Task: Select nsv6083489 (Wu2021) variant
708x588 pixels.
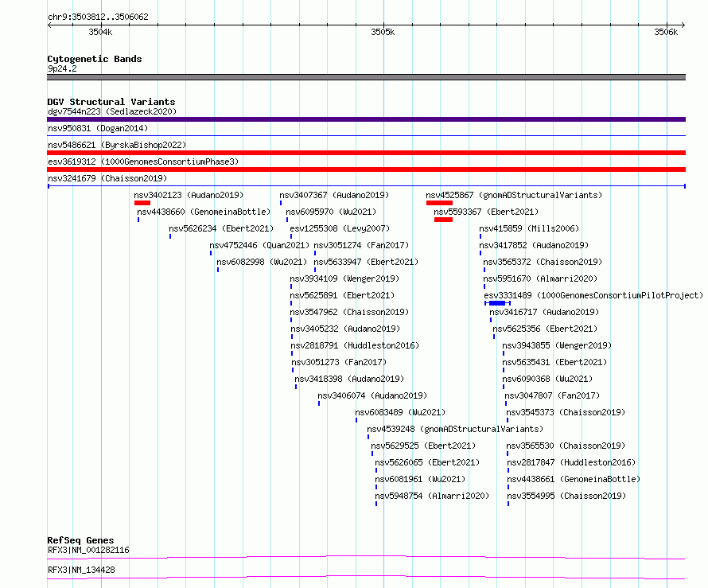Action: [400, 412]
